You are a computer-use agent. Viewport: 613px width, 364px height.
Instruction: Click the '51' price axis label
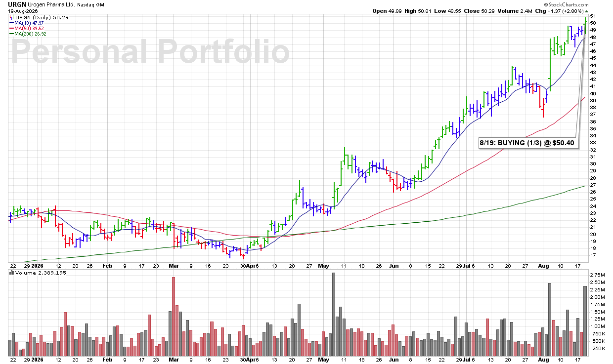pos(592,16)
